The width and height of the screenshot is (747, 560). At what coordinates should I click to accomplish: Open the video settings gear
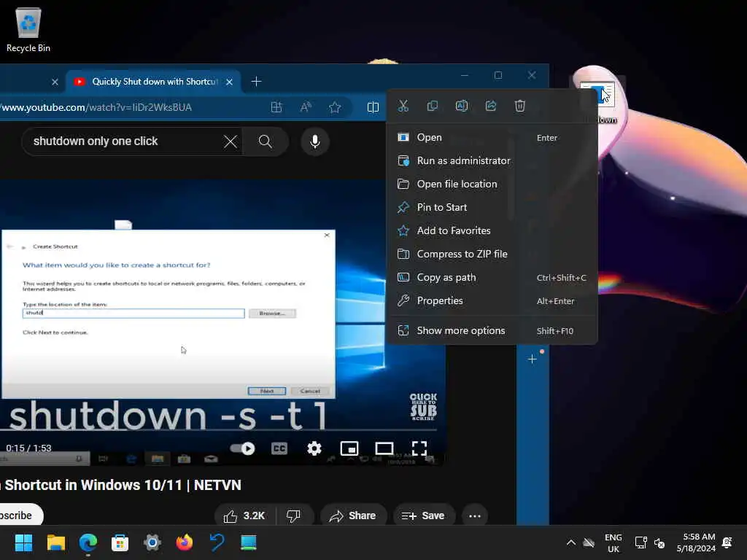click(314, 448)
